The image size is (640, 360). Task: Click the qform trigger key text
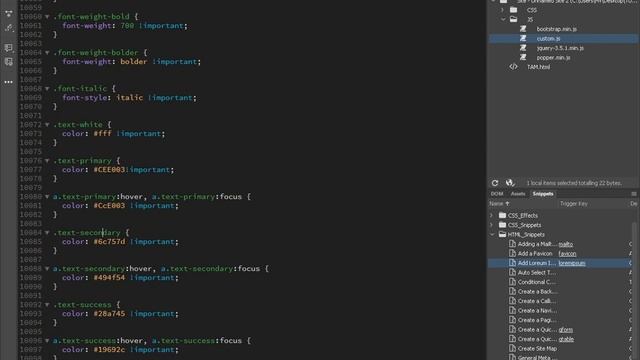click(565, 330)
